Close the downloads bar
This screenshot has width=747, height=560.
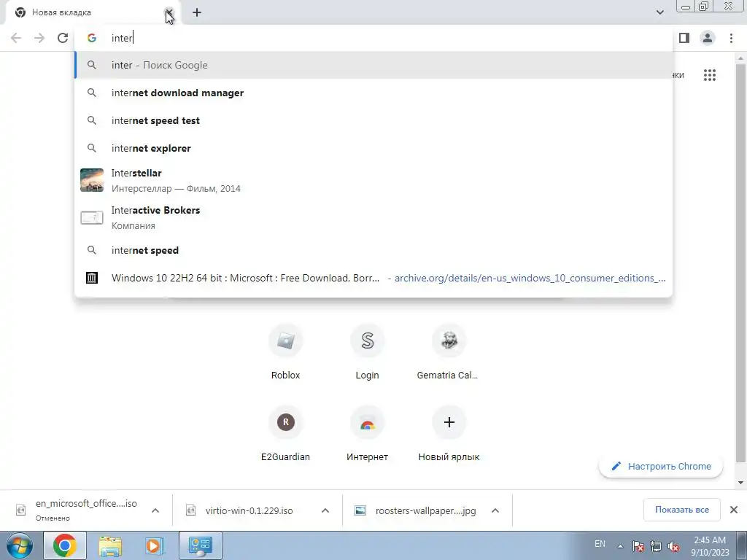click(734, 510)
